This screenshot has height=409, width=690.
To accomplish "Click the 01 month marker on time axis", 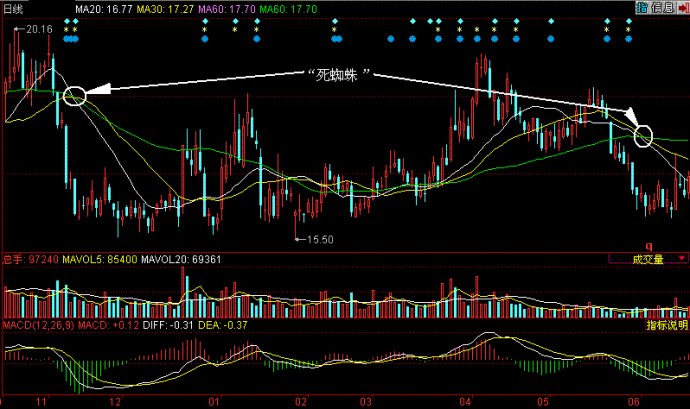I will pos(214,402).
